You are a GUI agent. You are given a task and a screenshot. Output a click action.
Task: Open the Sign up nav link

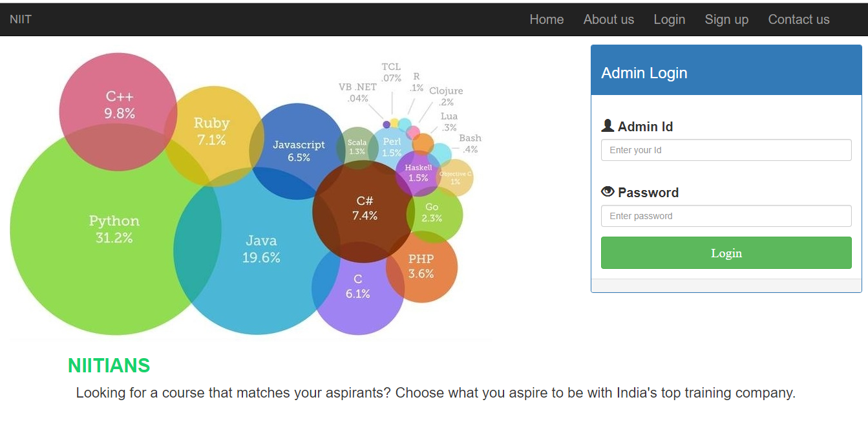726,19
